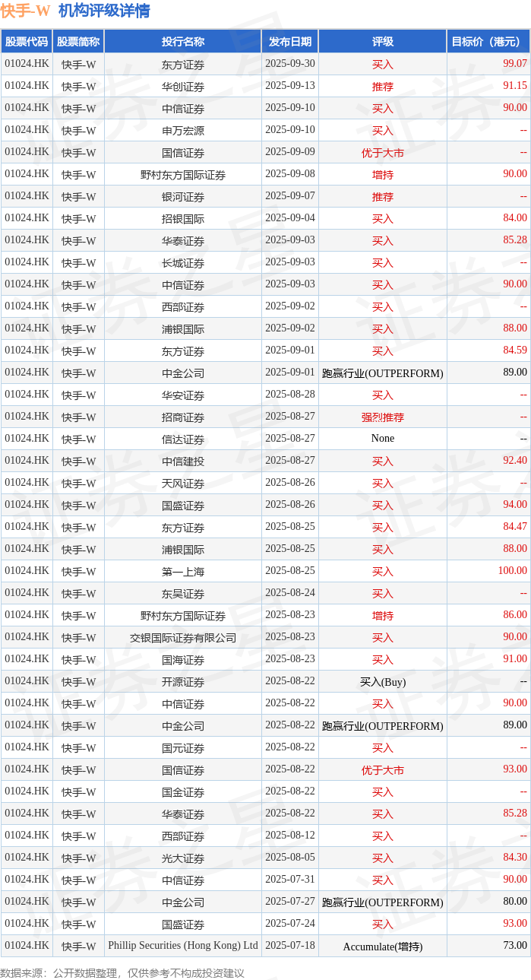The width and height of the screenshot is (531, 980).
Task: Click the 买入(Buy) rating cell
Action: point(383,681)
